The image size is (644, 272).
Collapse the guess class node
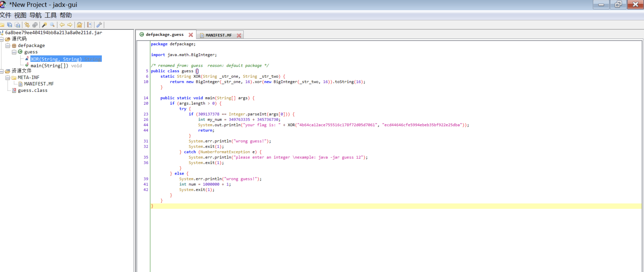(x=14, y=52)
